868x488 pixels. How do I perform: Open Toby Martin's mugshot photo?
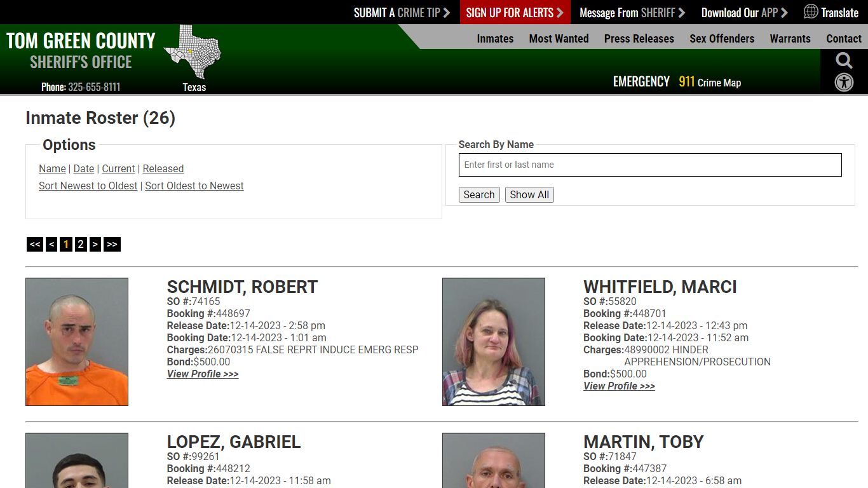(494, 461)
